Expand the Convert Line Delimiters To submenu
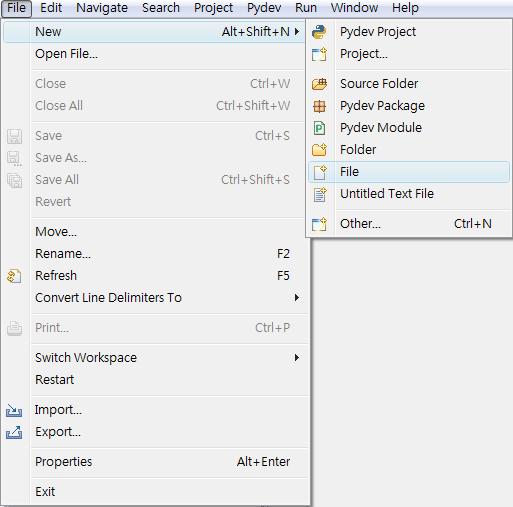The height and width of the screenshot is (507, 513). [296, 297]
